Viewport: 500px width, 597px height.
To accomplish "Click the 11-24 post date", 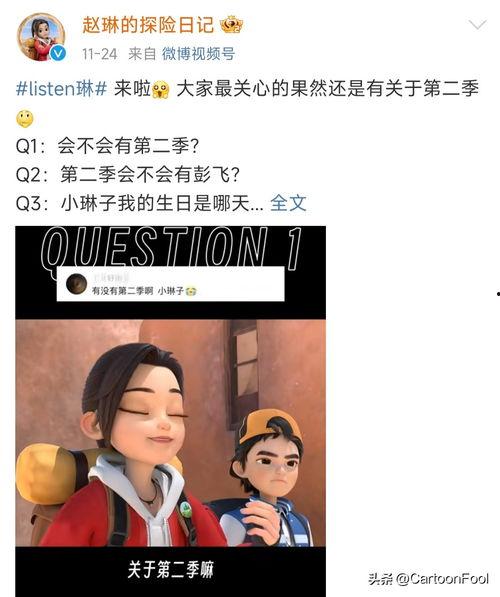I will click(x=99, y=54).
